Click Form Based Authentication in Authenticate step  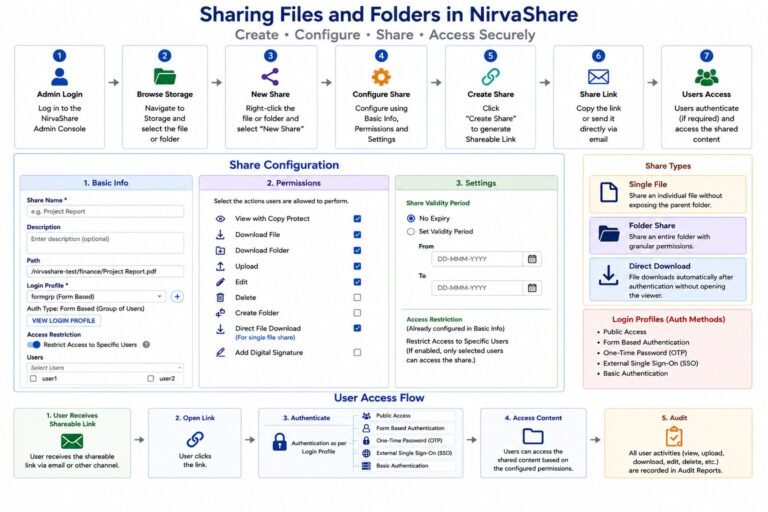[x=410, y=428]
